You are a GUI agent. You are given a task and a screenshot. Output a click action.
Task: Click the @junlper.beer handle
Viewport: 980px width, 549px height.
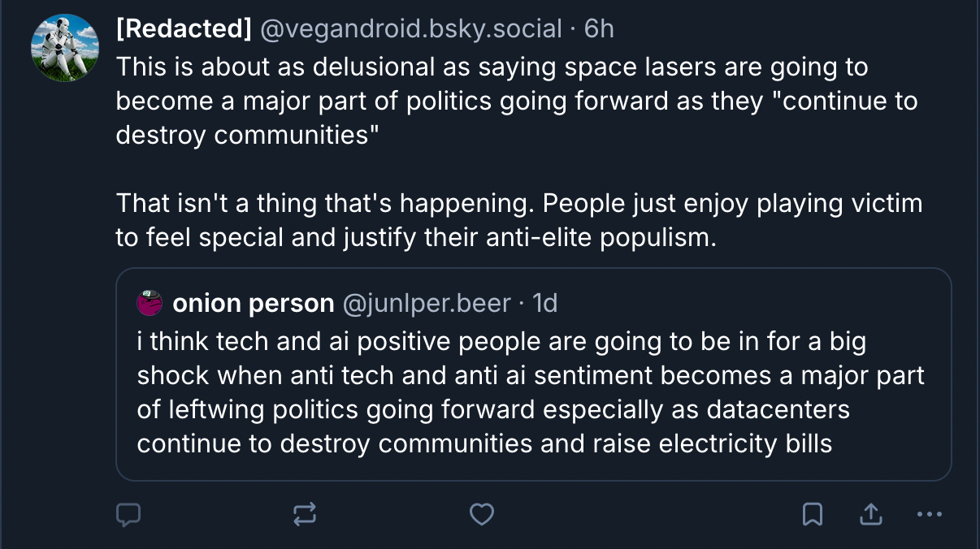427,304
